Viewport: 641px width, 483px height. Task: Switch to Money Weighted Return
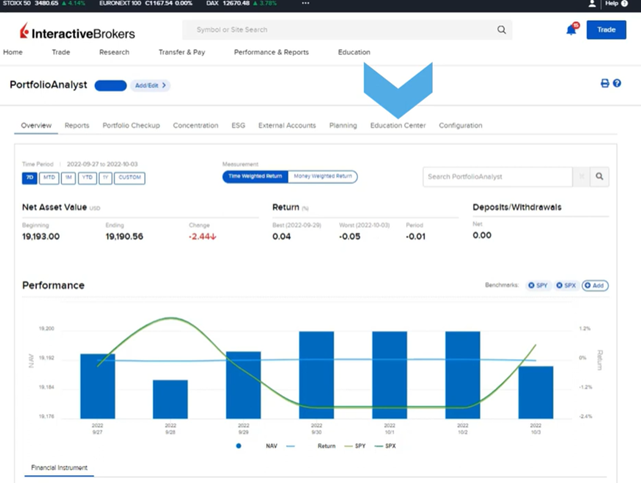pyautogui.click(x=323, y=177)
